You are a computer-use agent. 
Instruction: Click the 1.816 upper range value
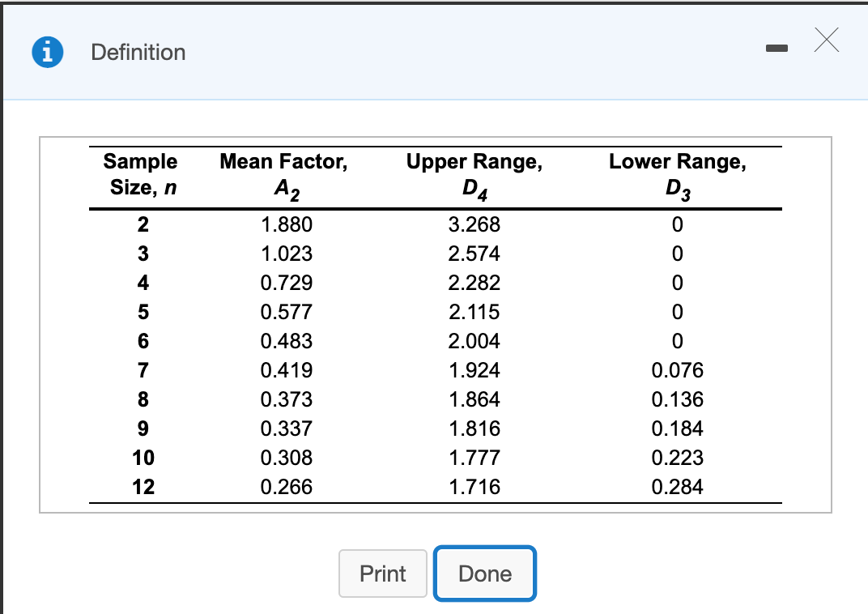pyautogui.click(x=474, y=429)
